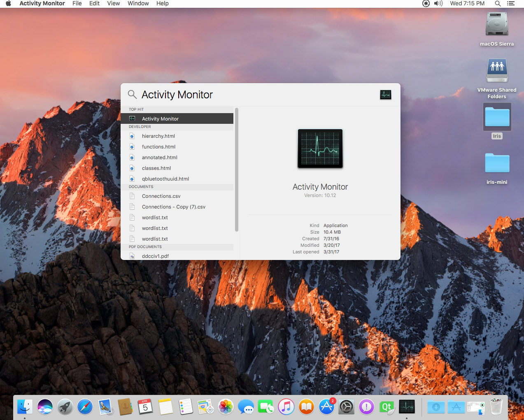Select annotated.html in Spotlight results

point(177,157)
